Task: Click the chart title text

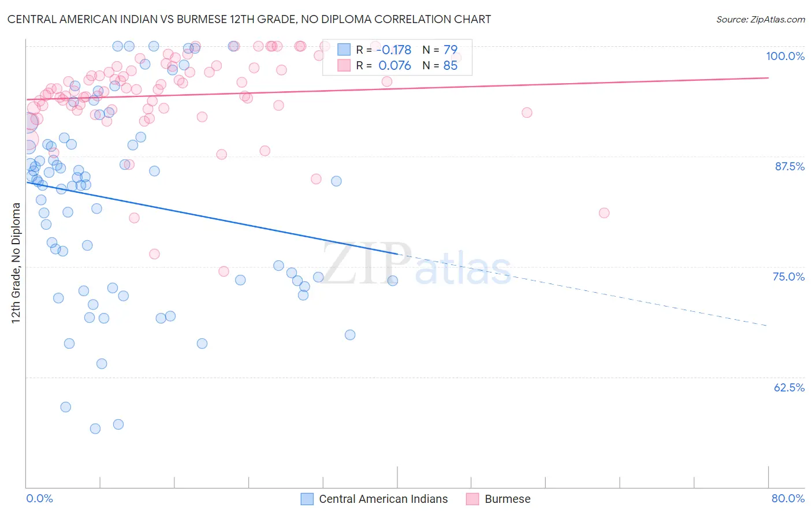Action: 249,19
